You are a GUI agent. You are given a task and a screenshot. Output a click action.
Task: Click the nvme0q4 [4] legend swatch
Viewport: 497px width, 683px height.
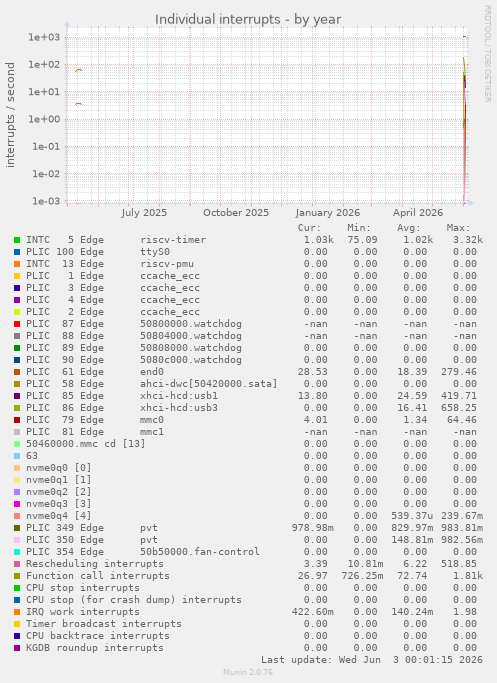click(x=17, y=516)
